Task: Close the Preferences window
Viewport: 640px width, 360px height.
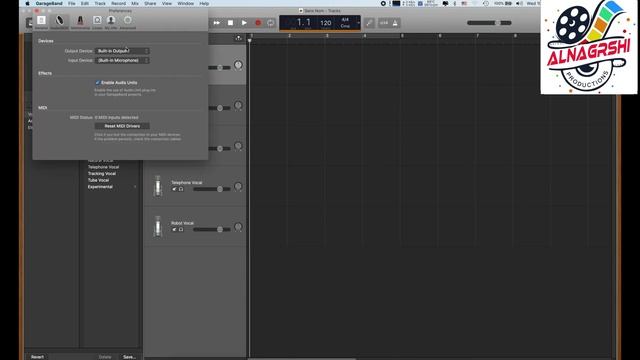Action: (37, 11)
